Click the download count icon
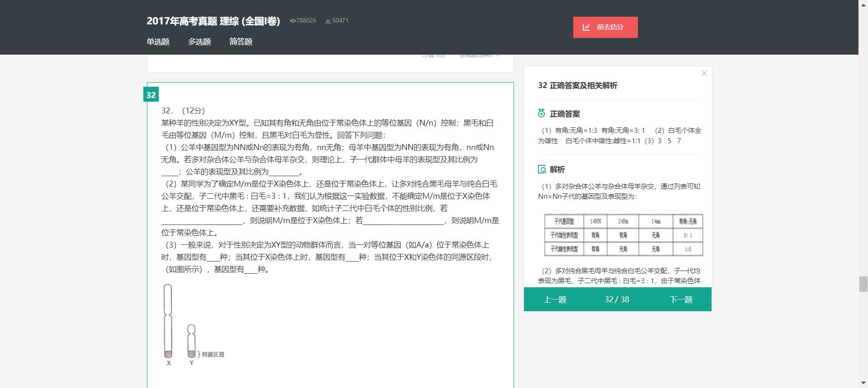Viewport: 868px width, 388px height. click(328, 21)
